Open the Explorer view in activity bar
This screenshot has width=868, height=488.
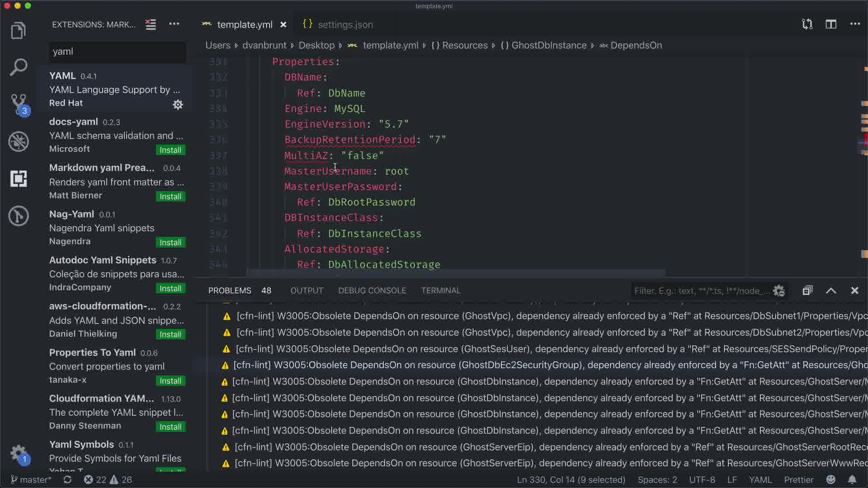point(19,31)
